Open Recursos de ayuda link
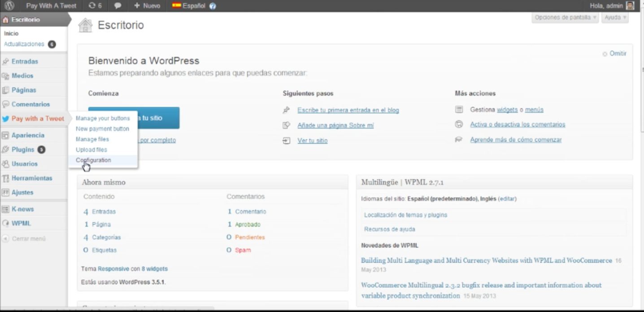Screen dimensions: 644x312 (x=390, y=229)
